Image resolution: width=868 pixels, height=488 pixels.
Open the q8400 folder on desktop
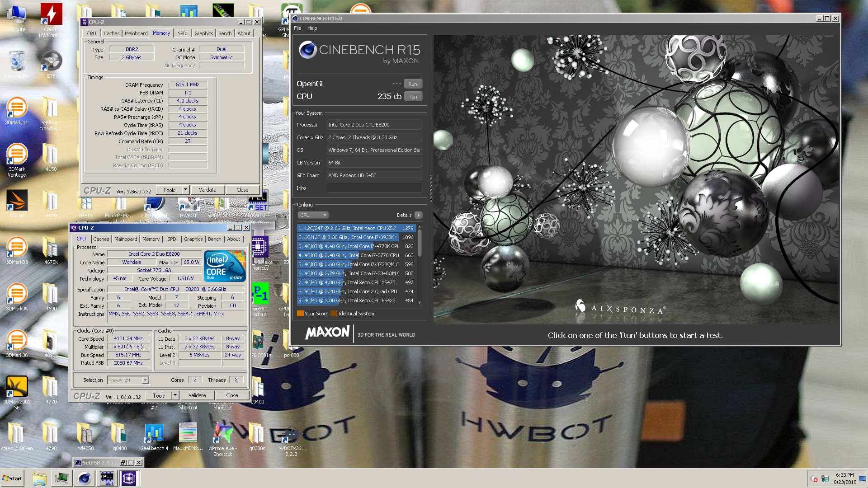coord(120,436)
